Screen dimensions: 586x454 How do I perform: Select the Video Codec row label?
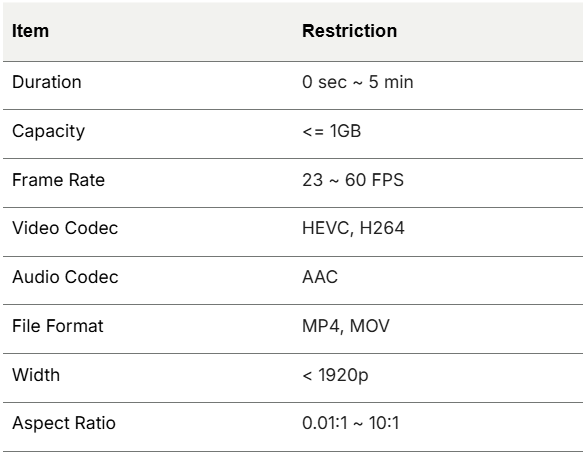tap(65, 228)
